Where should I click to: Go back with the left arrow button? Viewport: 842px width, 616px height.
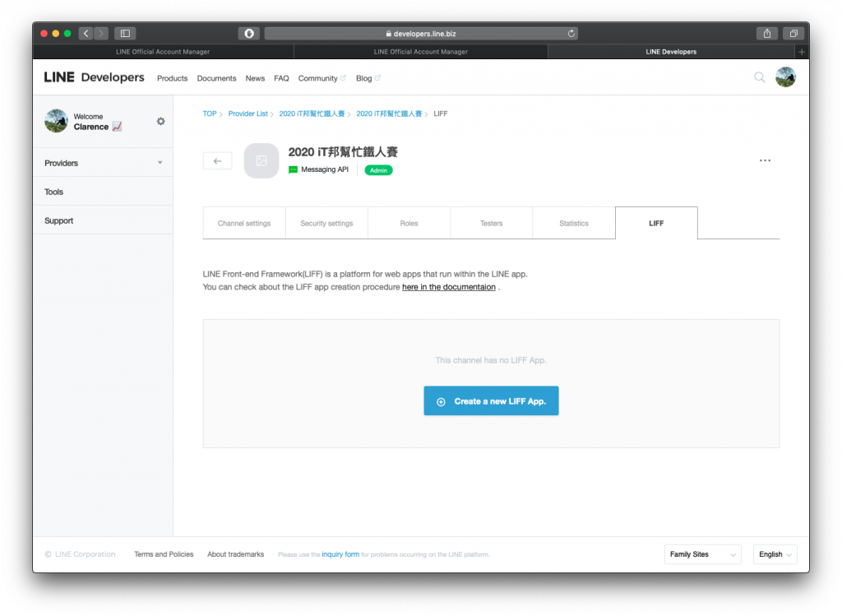point(217,160)
